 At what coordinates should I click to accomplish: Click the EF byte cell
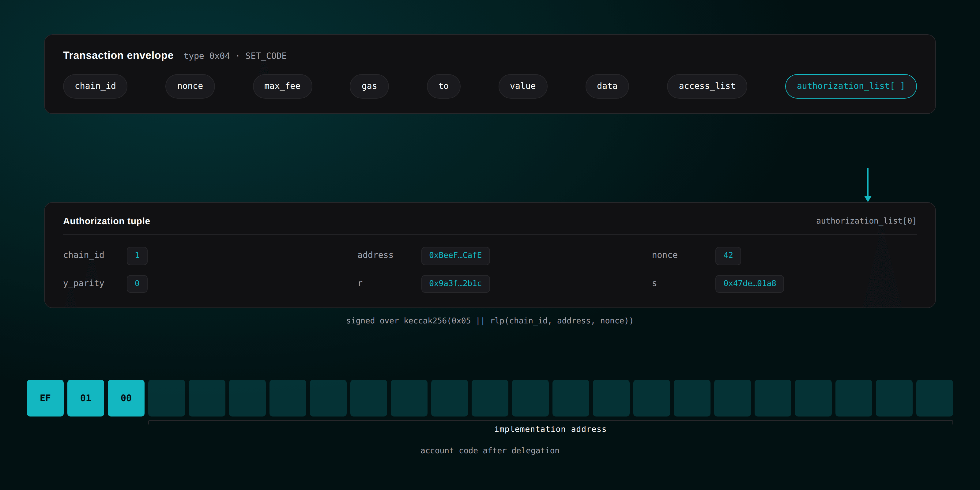tap(45, 398)
